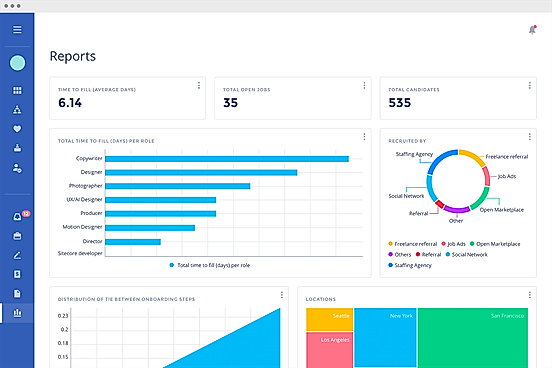Image resolution: width=552 pixels, height=368 pixels.
Task: Click the teal profile avatar in sidebar
Action: (17, 63)
